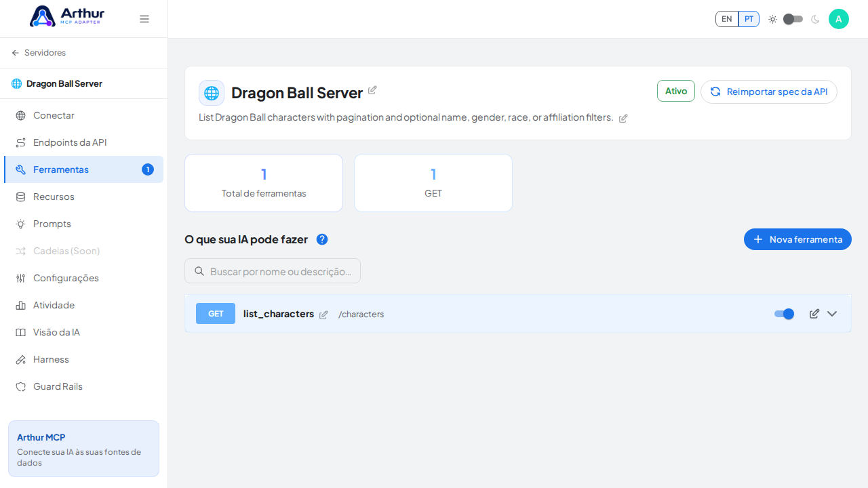Screen dimensions: 868x488
Task: Go back to Servidores
Action: pyautogui.click(x=39, y=53)
